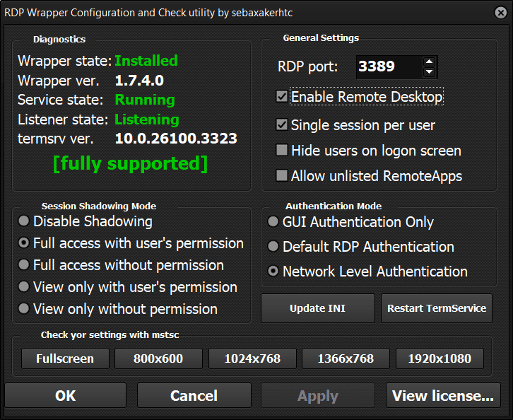Decrease the RDP port with down arrow

tap(429, 71)
